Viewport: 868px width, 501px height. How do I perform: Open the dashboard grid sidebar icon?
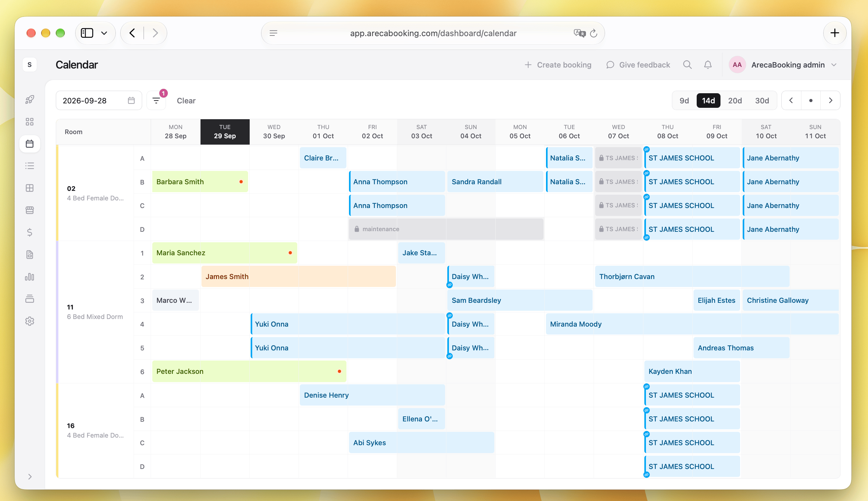pyautogui.click(x=30, y=121)
